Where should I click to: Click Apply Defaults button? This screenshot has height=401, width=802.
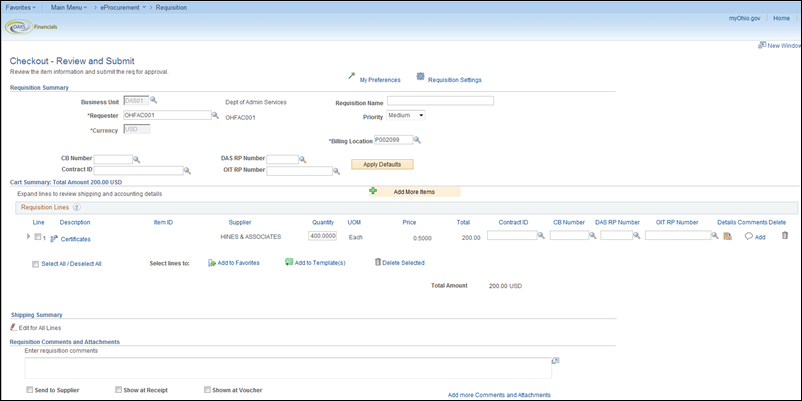[x=382, y=164]
